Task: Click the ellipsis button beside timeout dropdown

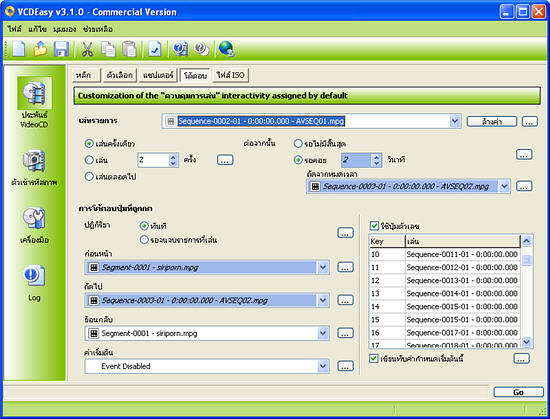Action: 524,186
